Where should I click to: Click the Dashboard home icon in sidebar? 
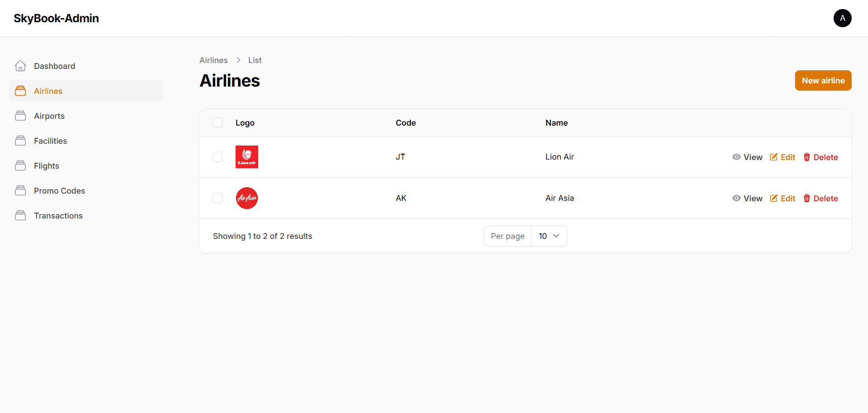click(x=20, y=66)
